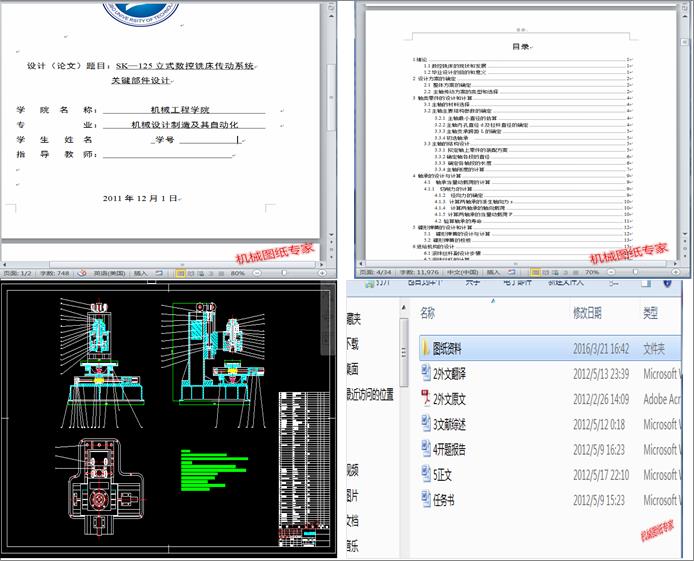Viewport: 694px width, 561px height.
Task: Click the macro record icon in right Word status bar
Action: (512, 272)
